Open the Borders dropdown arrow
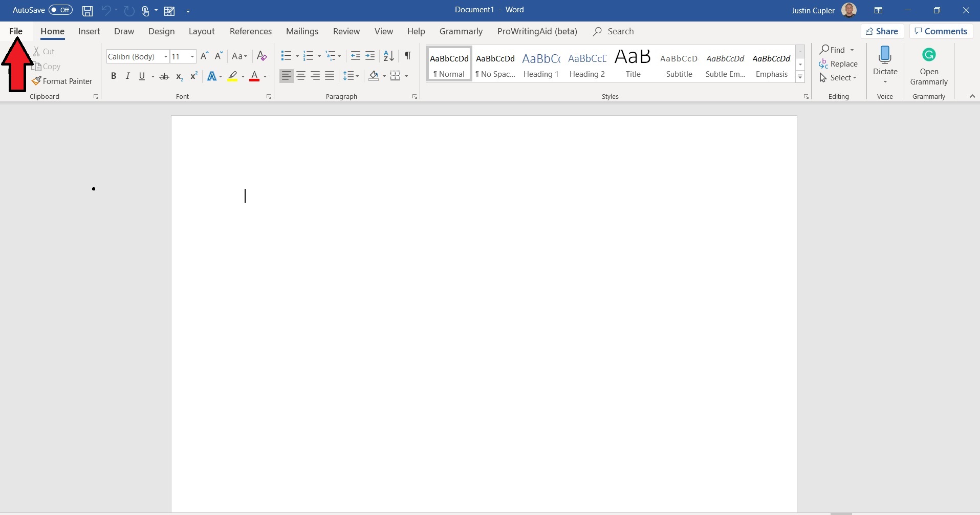The height and width of the screenshot is (515, 980). pos(406,76)
